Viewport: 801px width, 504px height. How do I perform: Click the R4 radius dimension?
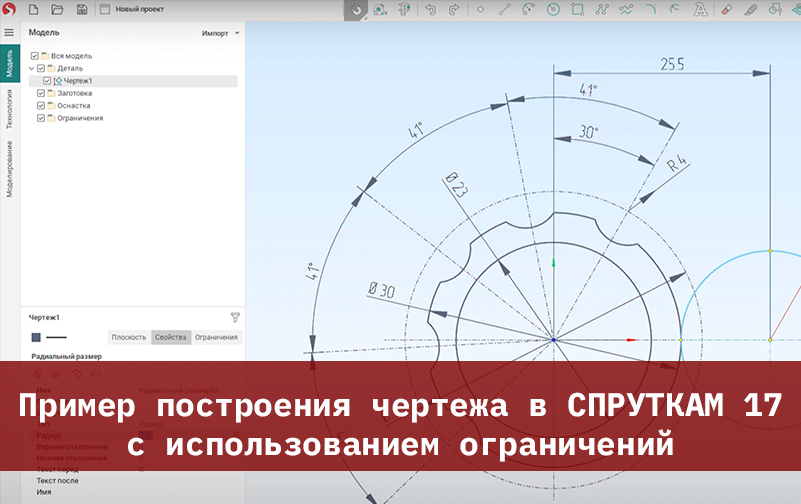pyautogui.click(x=678, y=163)
